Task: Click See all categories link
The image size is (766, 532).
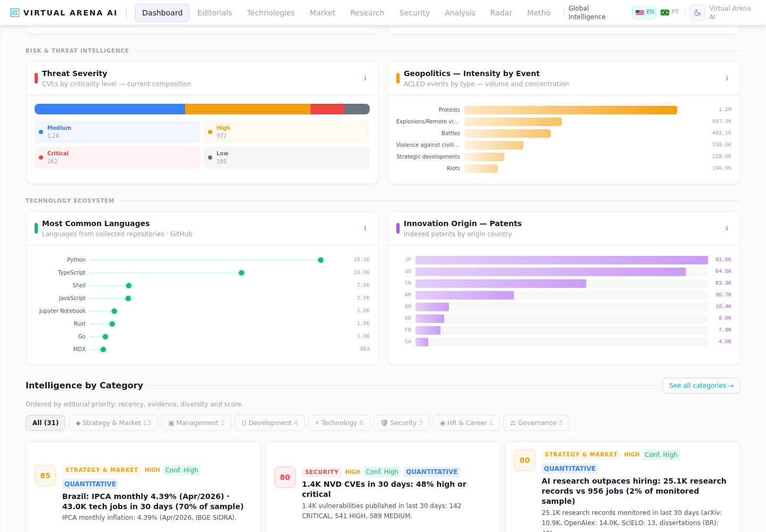Action: click(701, 386)
